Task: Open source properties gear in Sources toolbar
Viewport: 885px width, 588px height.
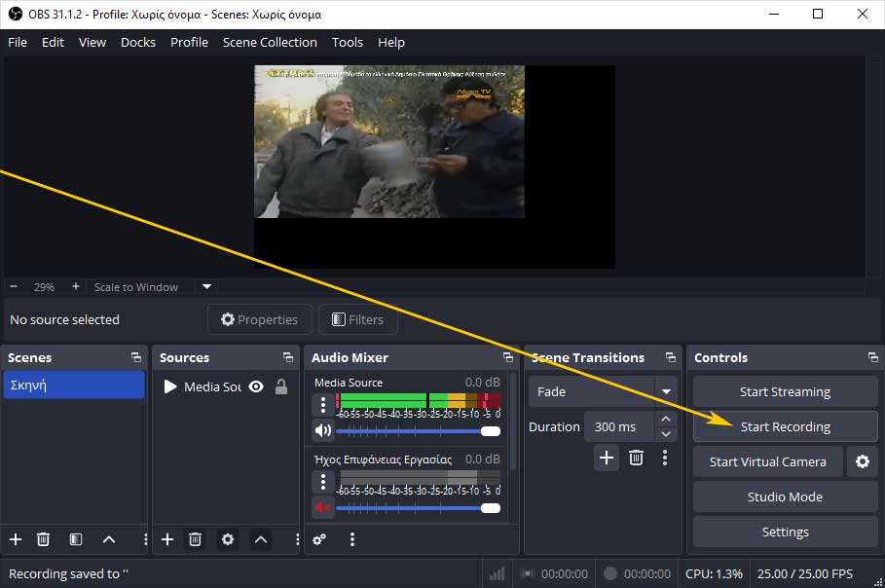Action: (x=228, y=539)
